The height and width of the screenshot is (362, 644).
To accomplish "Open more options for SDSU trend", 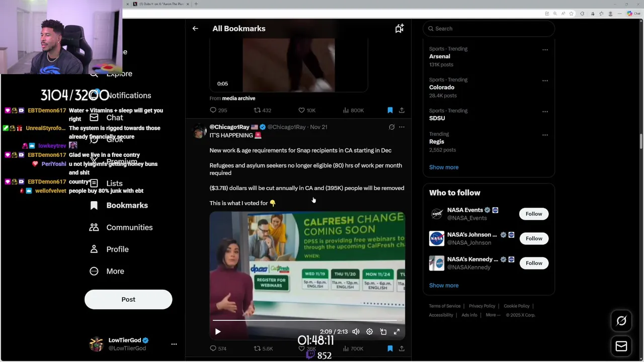I will (x=545, y=111).
